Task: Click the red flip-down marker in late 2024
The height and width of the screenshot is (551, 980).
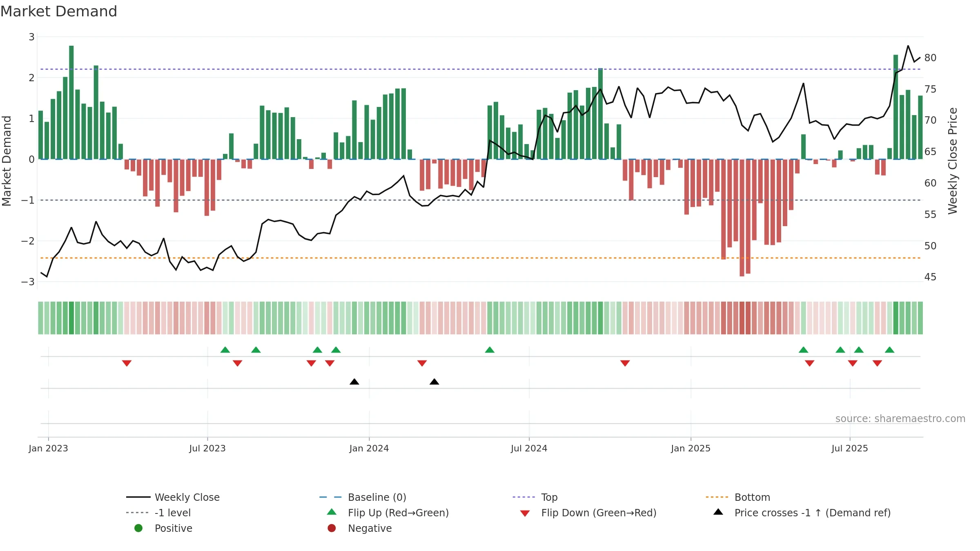Action: 625,363
